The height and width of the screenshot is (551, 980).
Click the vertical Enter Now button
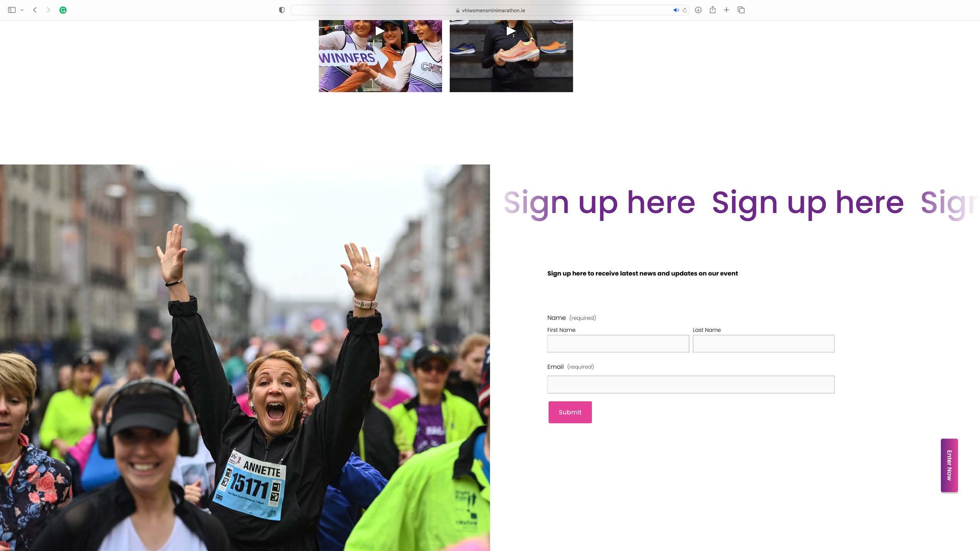pyautogui.click(x=949, y=465)
